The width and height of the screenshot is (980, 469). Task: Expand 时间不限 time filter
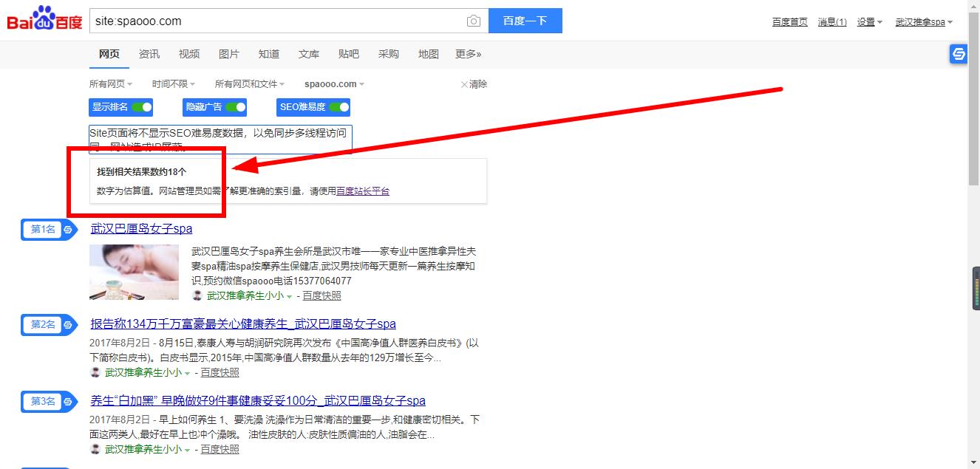pos(174,84)
